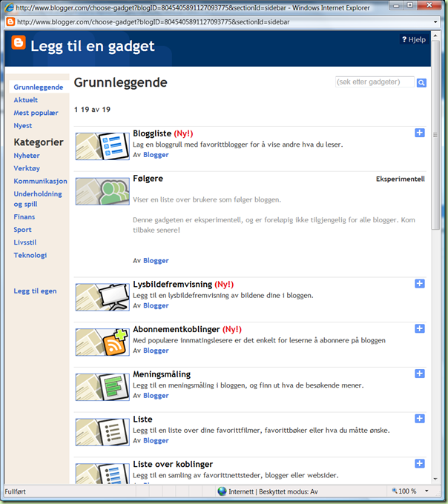The height and width of the screenshot is (504, 448).
Task: Select the Aktuelt sidebar item
Action: click(26, 100)
